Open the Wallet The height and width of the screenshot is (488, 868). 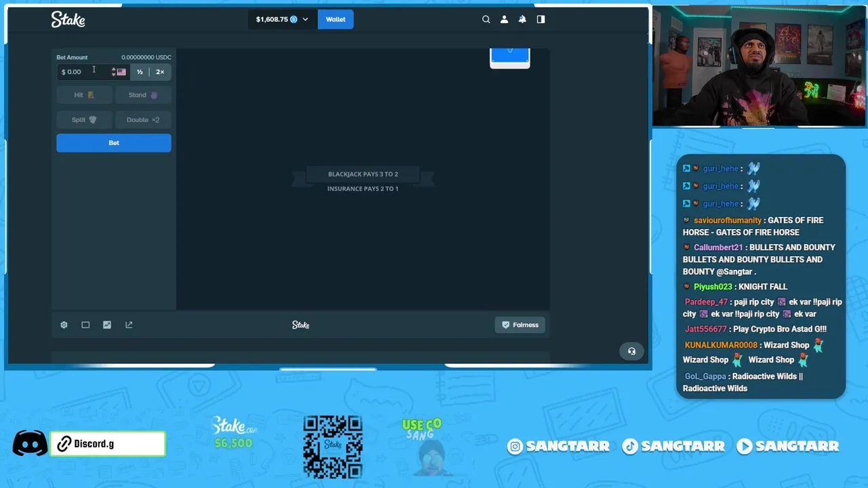point(336,20)
